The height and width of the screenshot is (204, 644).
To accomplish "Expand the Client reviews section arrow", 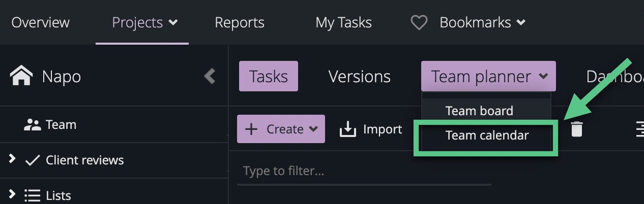I will [12, 159].
